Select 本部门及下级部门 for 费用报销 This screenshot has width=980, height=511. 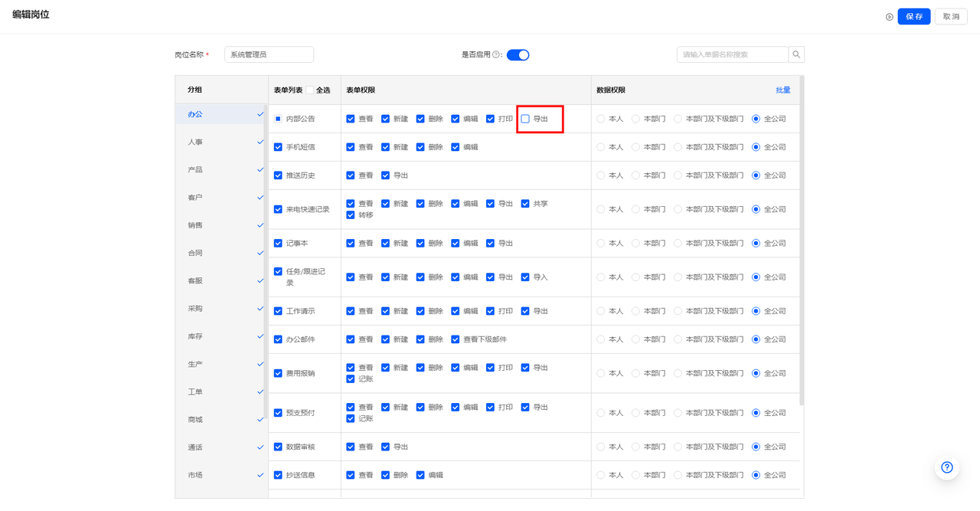coord(678,373)
